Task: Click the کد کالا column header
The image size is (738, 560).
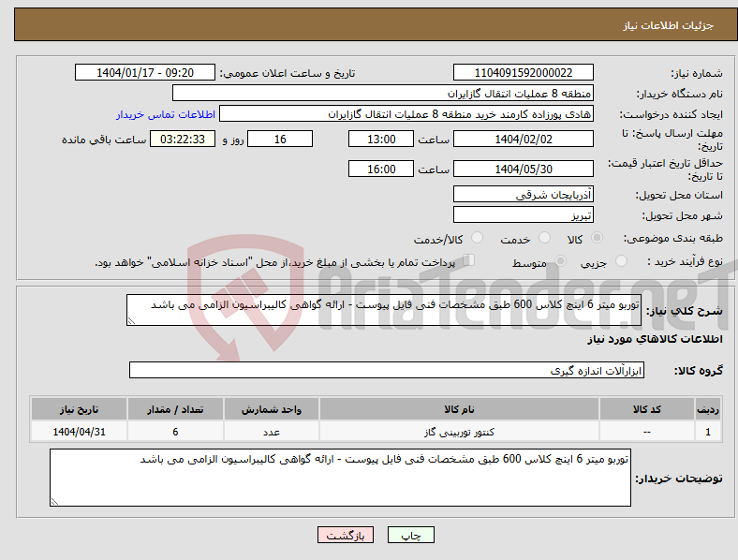Action: click(647, 409)
